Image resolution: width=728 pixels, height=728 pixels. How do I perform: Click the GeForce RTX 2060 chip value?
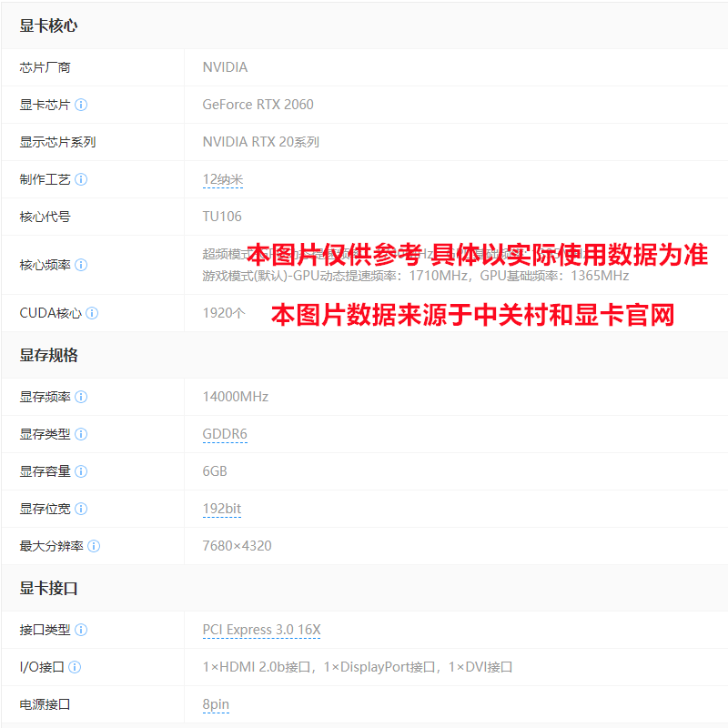[x=258, y=105]
